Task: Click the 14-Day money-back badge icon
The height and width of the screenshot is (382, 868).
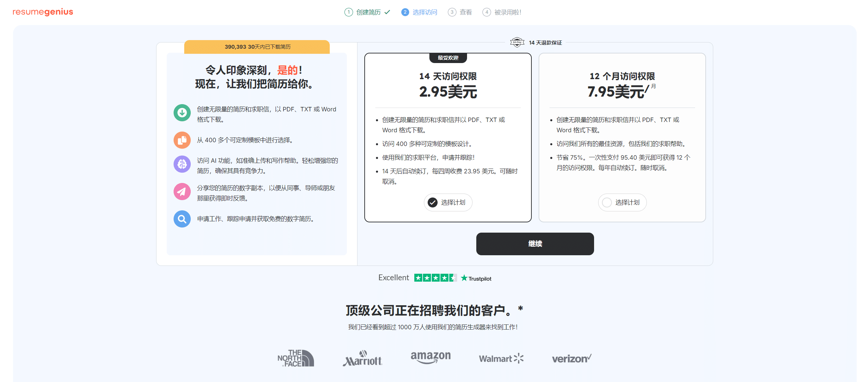Action: pos(517,42)
